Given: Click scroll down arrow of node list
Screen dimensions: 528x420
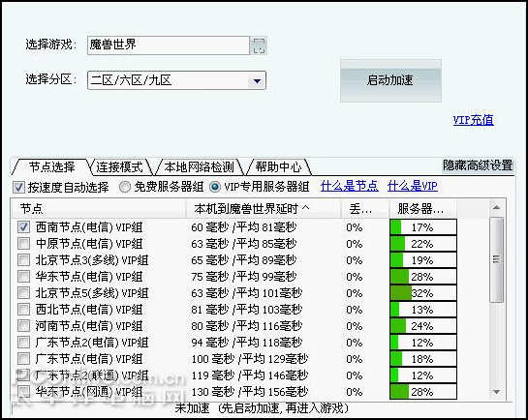Looking at the screenshot, I should pos(496,392).
